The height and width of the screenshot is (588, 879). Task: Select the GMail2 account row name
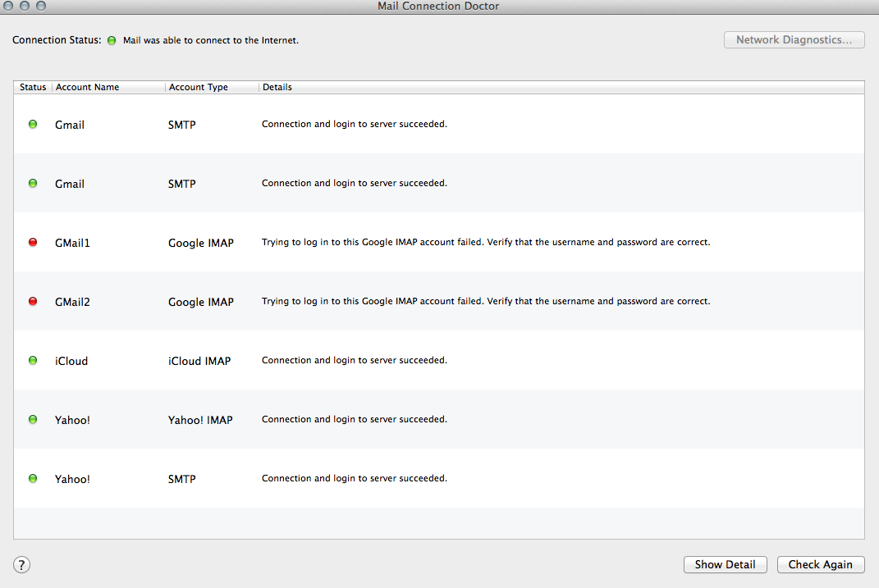pos(72,302)
